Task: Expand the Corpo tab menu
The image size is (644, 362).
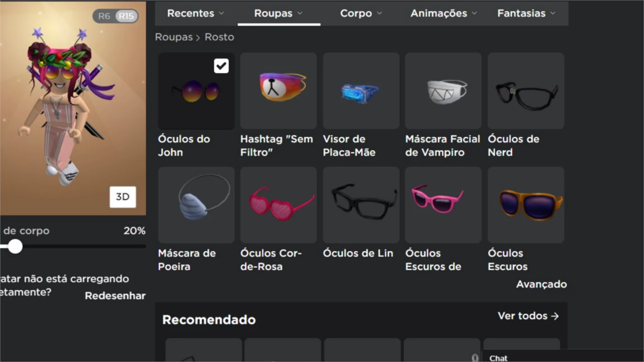Action: 361,13
